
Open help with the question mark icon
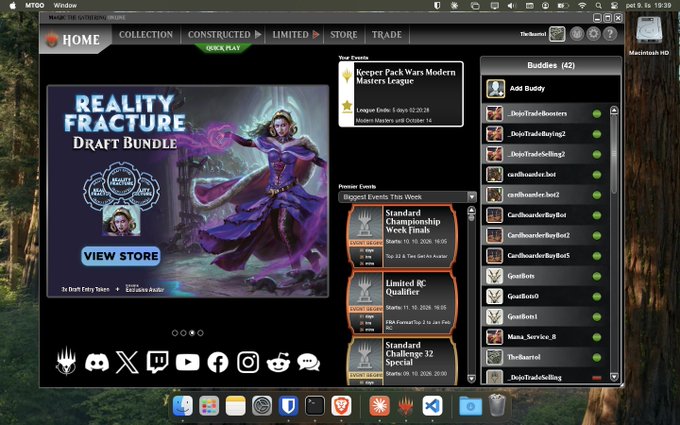point(610,34)
